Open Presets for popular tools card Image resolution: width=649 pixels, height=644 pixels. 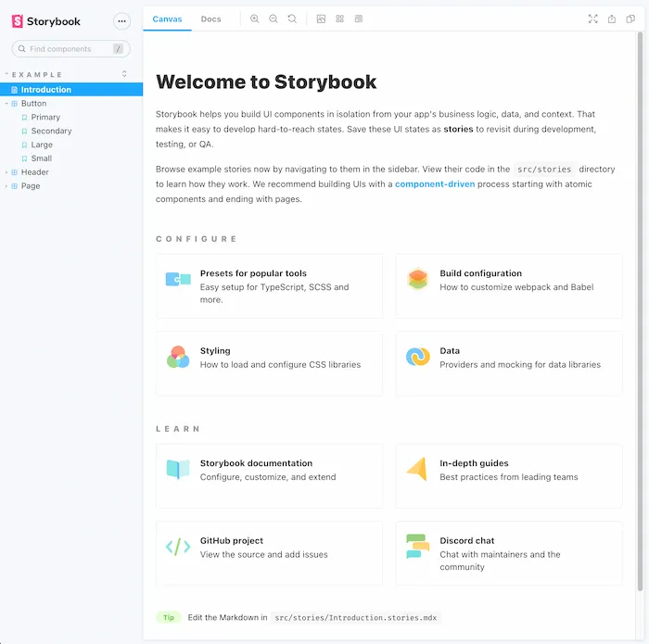click(x=269, y=286)
